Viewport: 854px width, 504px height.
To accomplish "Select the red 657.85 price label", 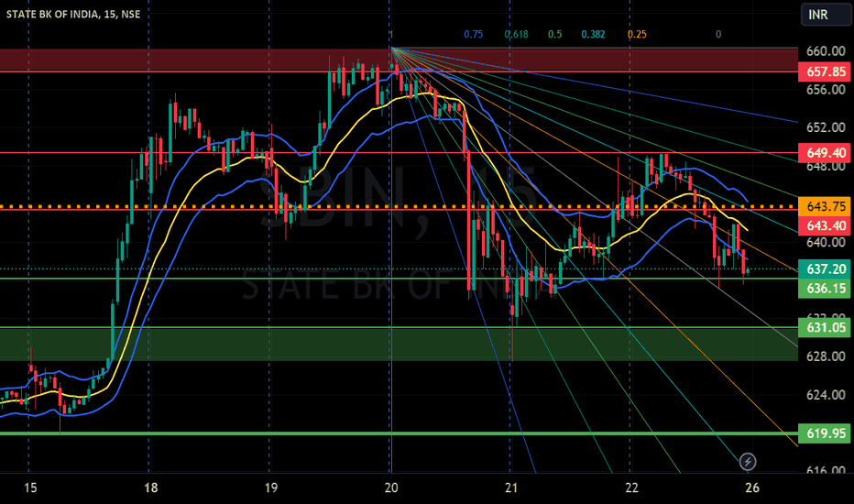I will 825,71.
